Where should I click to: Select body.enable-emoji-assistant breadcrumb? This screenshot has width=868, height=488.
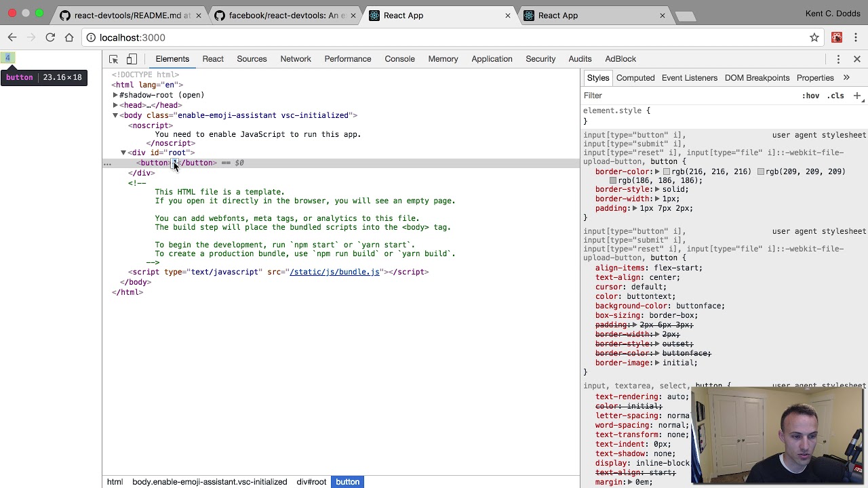click(210, 482)
